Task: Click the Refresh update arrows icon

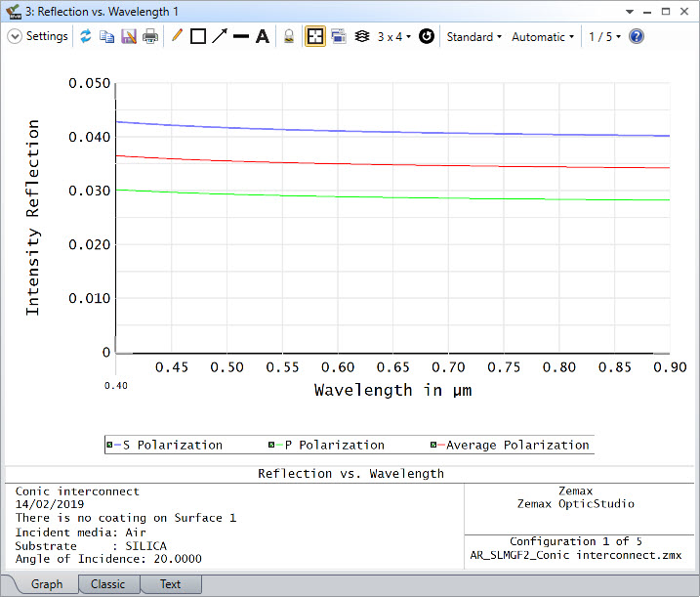Action: [x=86, y=37]
